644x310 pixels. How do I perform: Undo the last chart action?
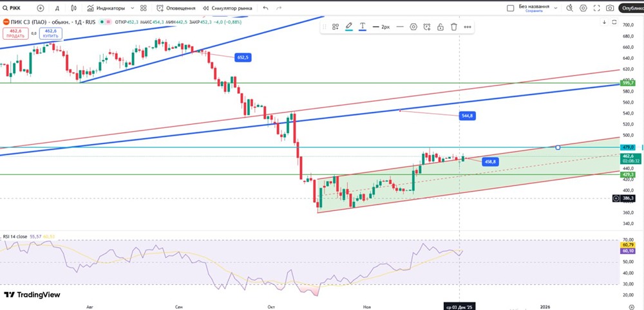pos(265,8)
